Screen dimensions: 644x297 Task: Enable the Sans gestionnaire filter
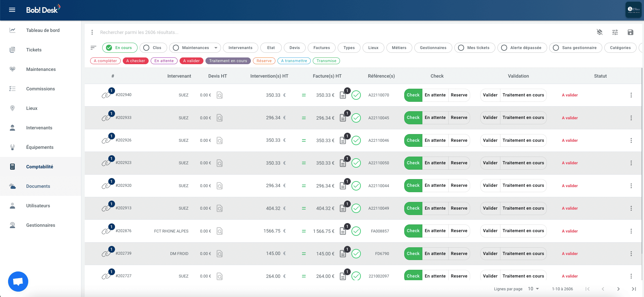coord(576,48)
